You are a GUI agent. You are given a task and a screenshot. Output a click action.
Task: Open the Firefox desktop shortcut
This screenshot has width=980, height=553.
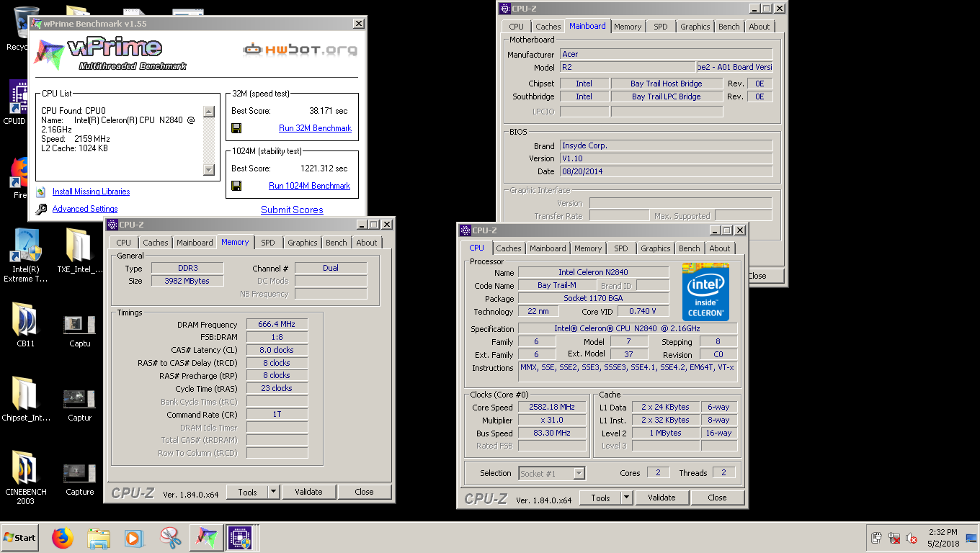click(19, 178)
